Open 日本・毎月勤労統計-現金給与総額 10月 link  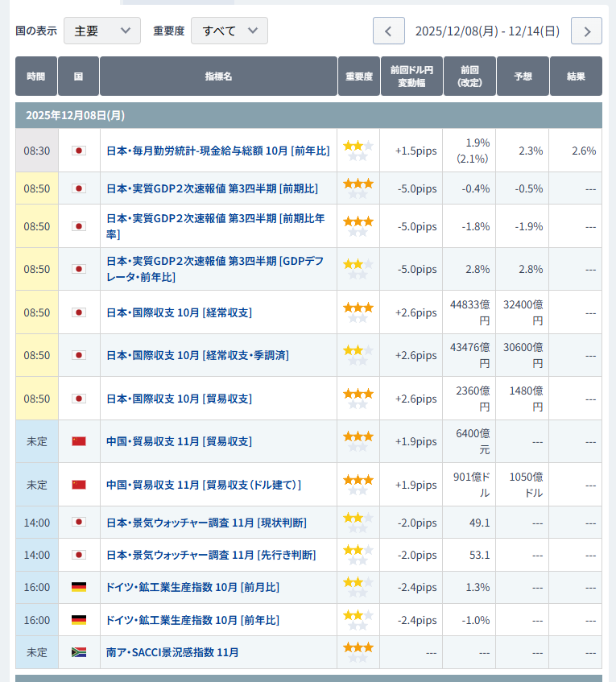click(217, 151)
